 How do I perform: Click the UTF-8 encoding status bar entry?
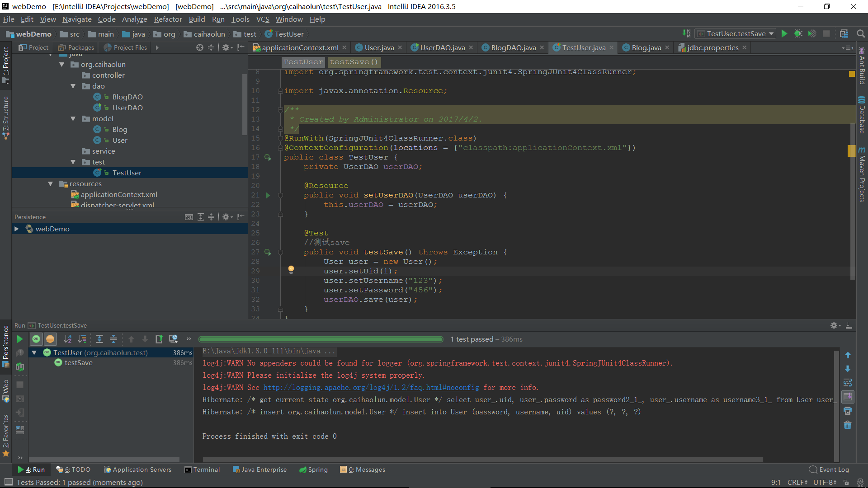point(825,483)
